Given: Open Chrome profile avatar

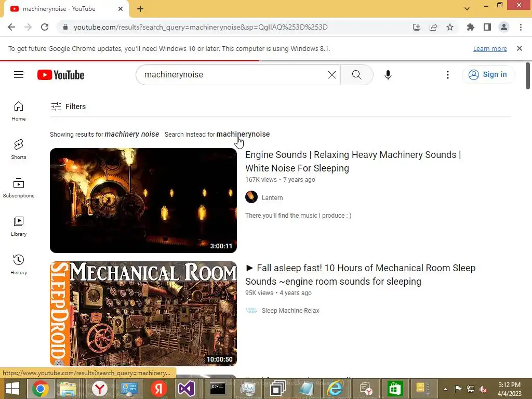Looking at the screenshot, I should pyautogui.click(x=504, y=27).
